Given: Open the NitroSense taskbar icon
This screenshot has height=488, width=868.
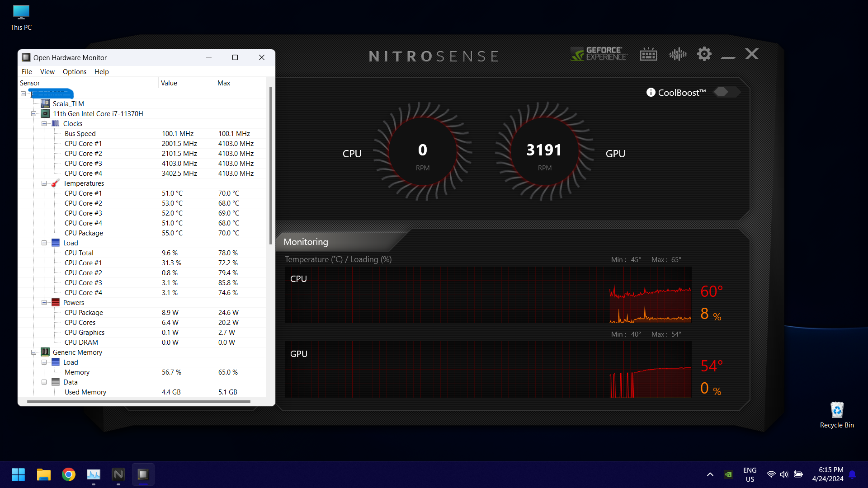Looking at the screenshot, I should coord(118,474).
